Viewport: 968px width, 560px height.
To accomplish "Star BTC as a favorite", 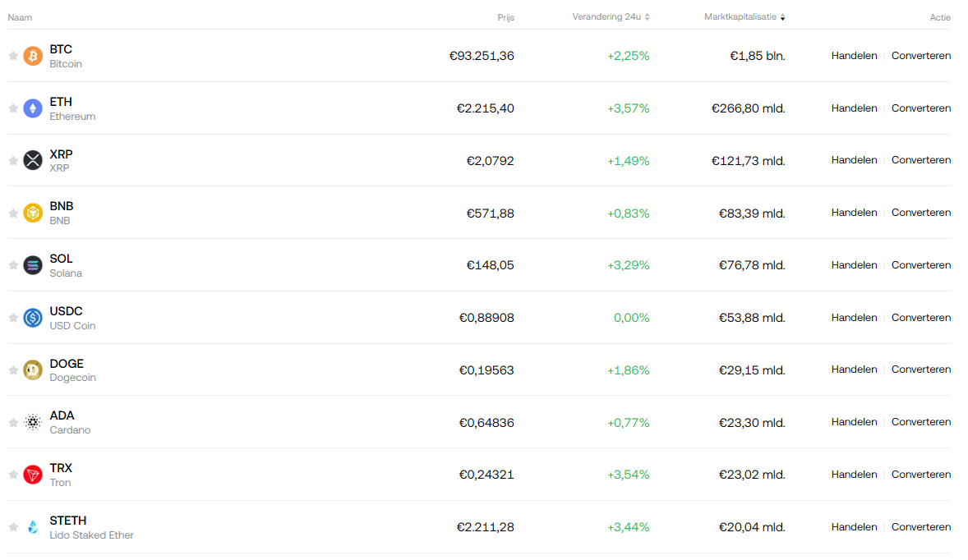I will [x=13, y=56].
